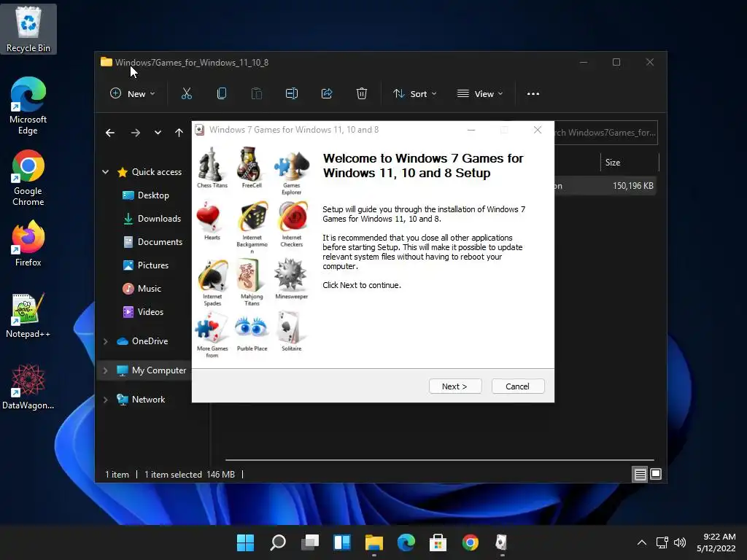Open the volume control in system tray
747x560 pixels.
tap(680, 542)
